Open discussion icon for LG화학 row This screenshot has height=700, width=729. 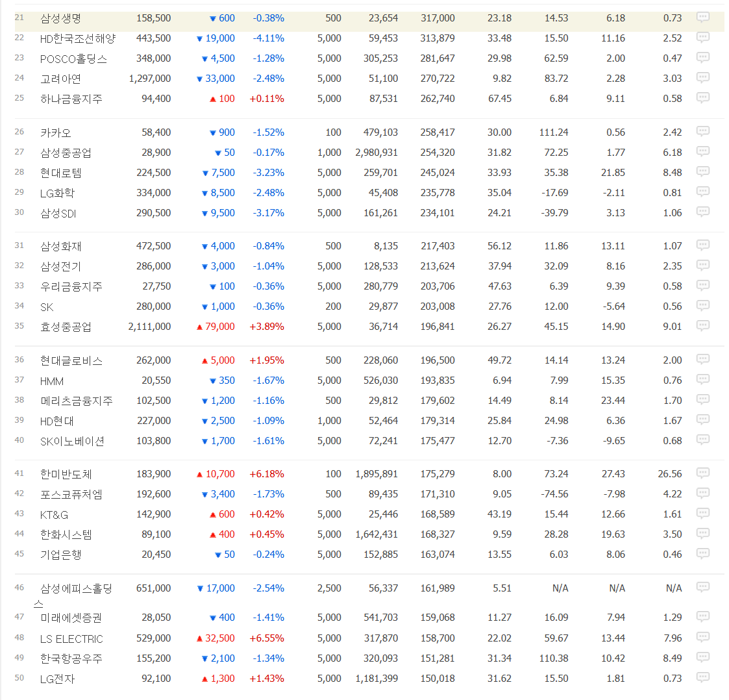(x=702, y=192)
